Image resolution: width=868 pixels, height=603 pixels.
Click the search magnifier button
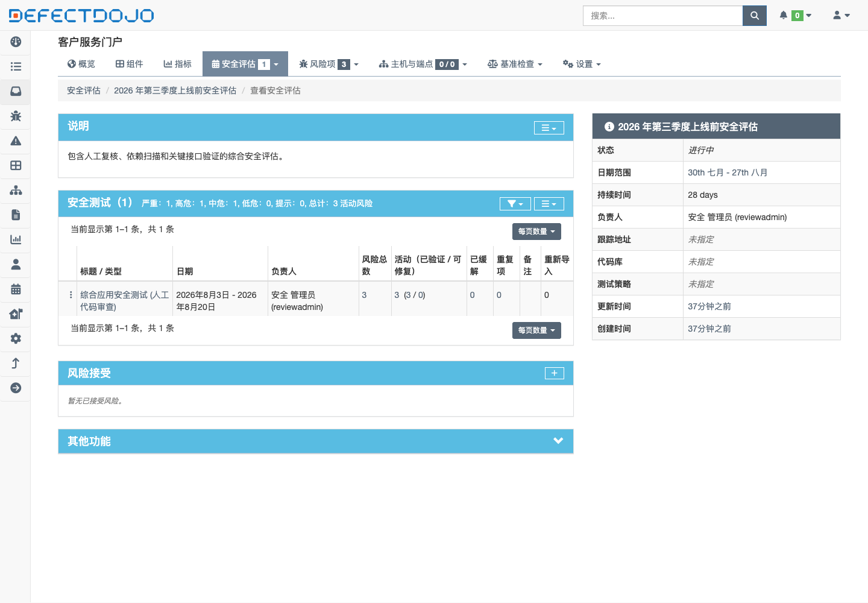pyautogui.click(x=754, y=16)
